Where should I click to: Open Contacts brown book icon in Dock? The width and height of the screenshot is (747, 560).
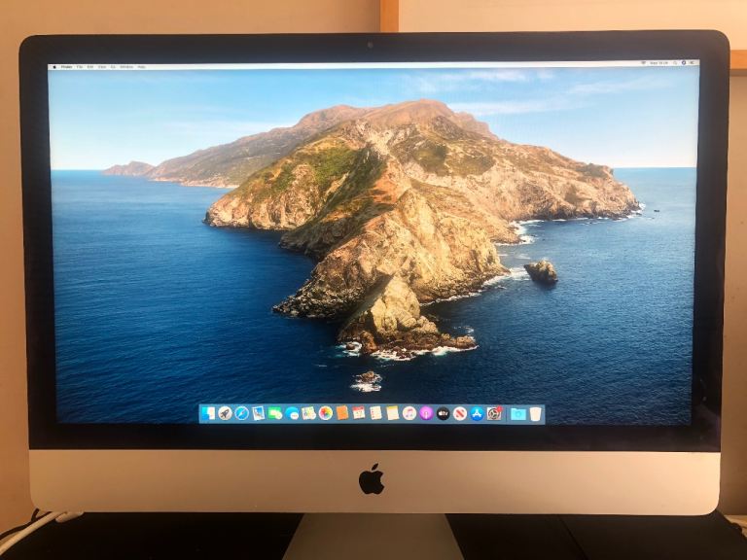tap(342, 413)
